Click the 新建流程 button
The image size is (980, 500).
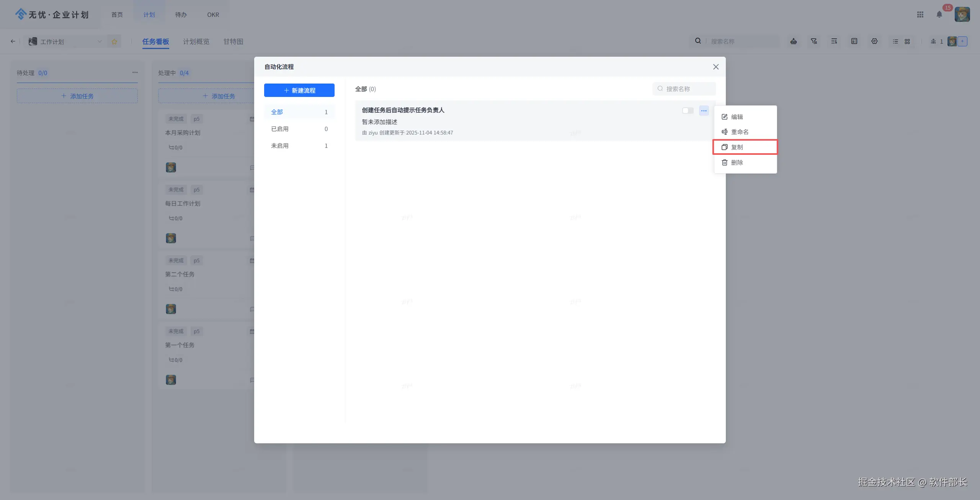tap(299, 90)
